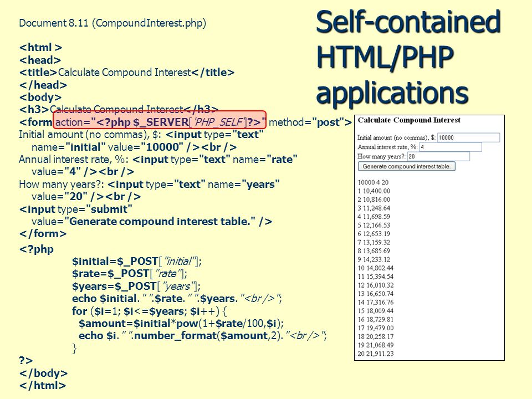Click the 'Annual interest rate, %:' label in browser

[x=387, y=147]
